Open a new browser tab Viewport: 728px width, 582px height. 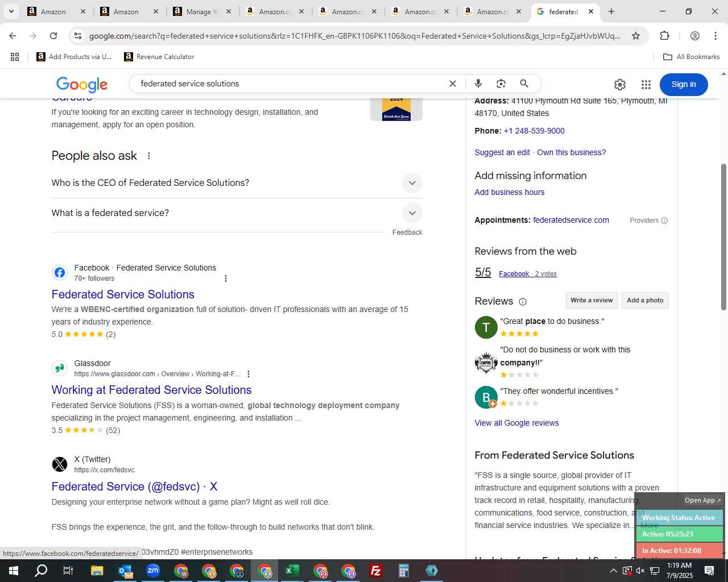pyautogui.click(x=611, y=11)
